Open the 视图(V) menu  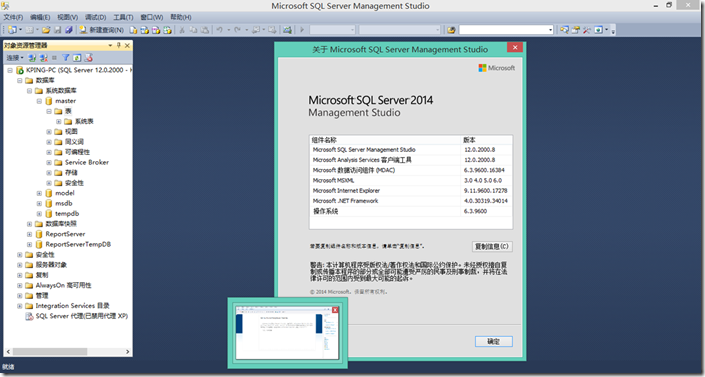(67, 17)
